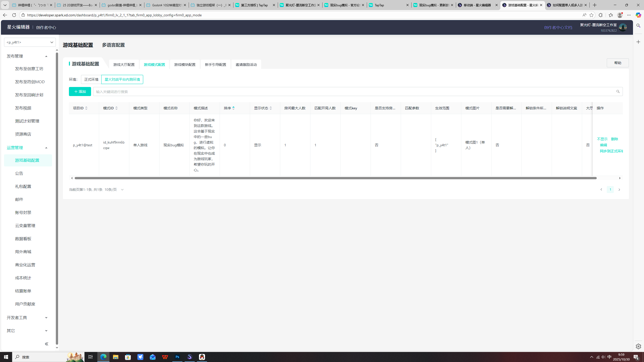Open the <p_y4t1> project dropdown

click(30, 42)
